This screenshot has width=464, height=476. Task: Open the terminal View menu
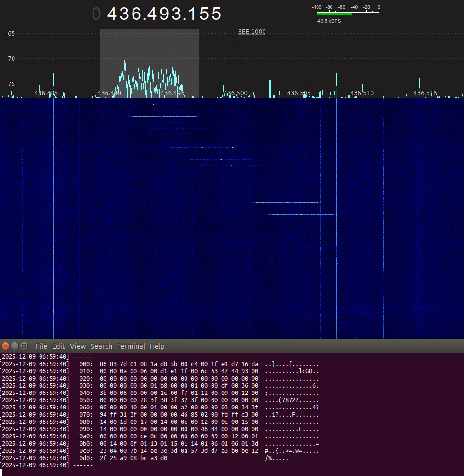(78, 346)
